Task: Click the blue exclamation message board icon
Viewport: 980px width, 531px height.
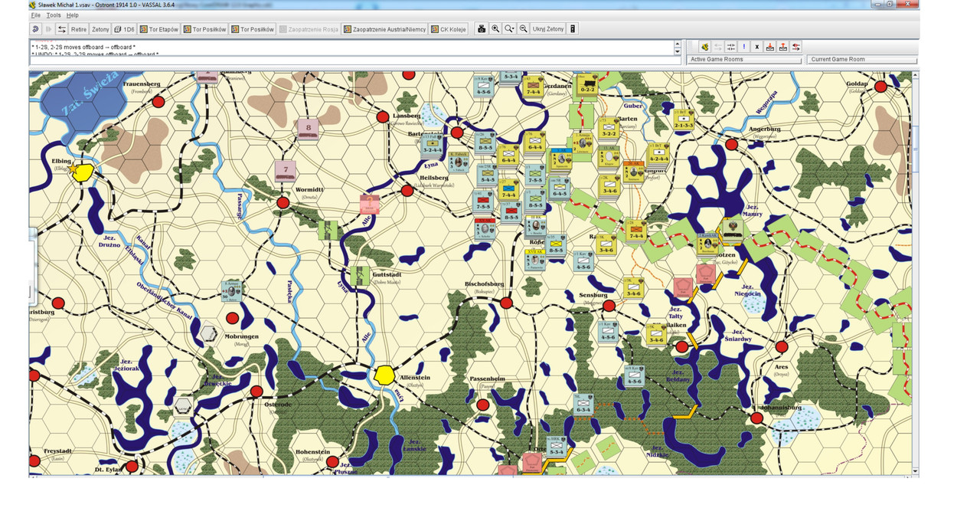Action: [744, 47]
